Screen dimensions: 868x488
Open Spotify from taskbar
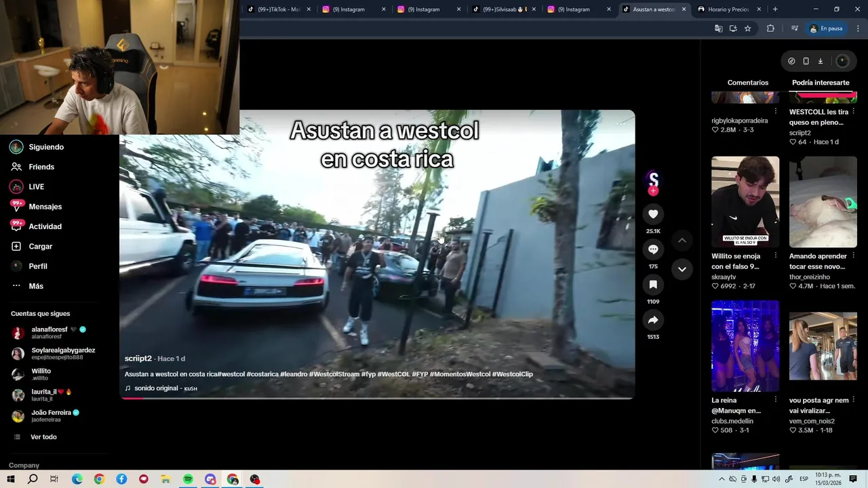click(188, 479)
